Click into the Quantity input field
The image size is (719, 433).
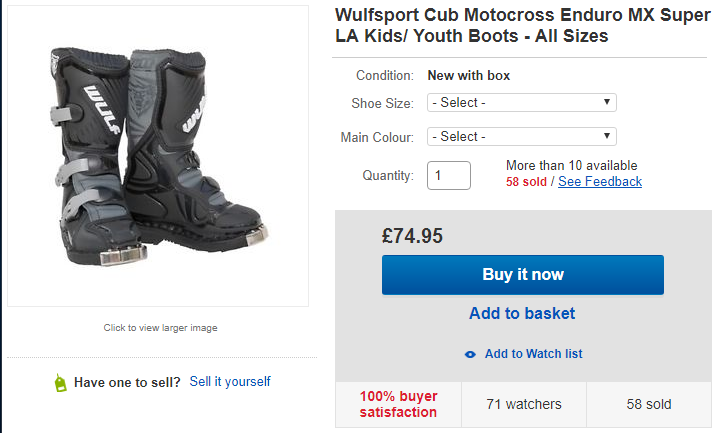point(449,175)
